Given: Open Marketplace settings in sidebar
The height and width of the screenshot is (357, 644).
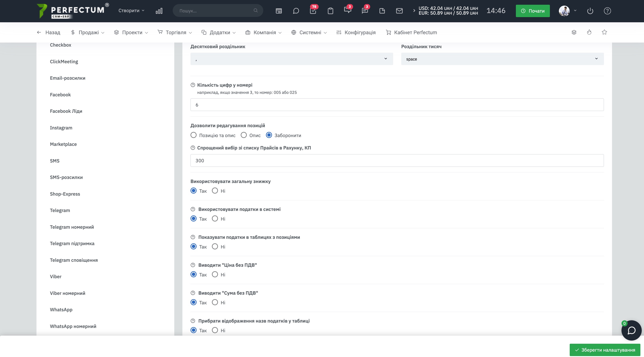Looking at the screenshot, I should (x=63, y=144).
